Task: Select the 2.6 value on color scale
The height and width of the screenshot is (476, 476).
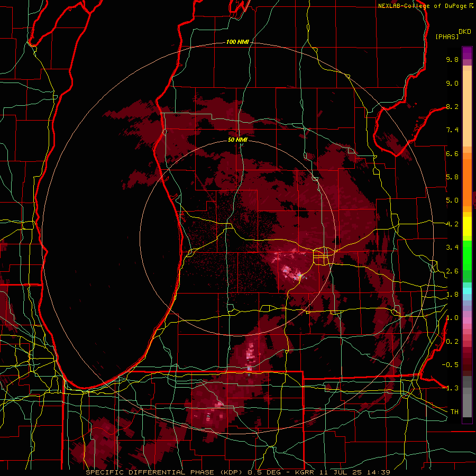Action: tap(452, 271)
